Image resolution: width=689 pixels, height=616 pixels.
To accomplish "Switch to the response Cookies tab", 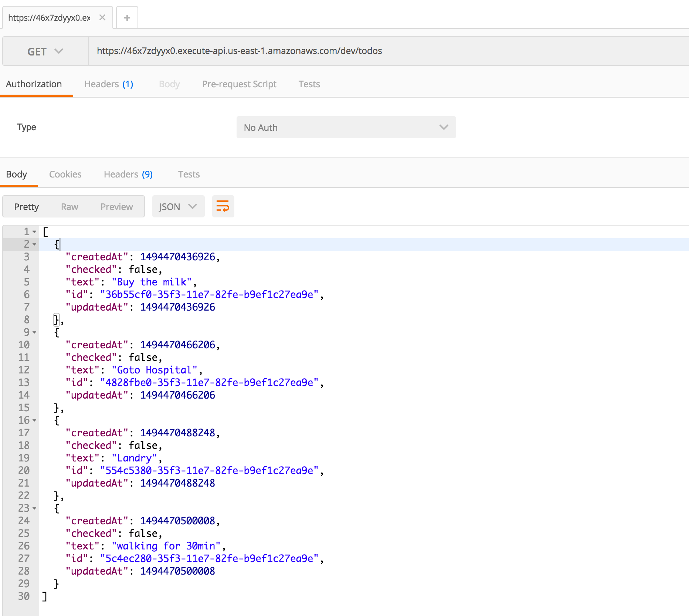I will [65, 175].
